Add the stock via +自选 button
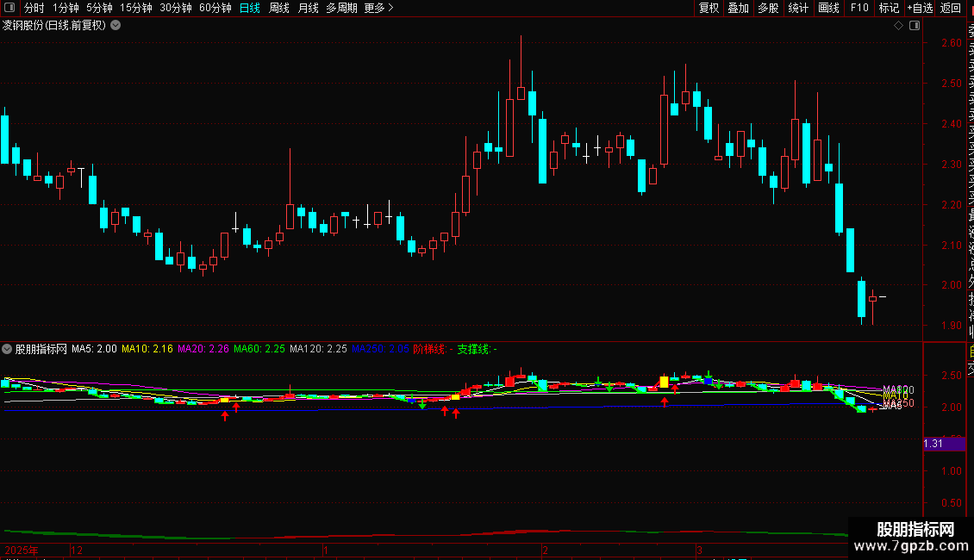 [920, 8]
